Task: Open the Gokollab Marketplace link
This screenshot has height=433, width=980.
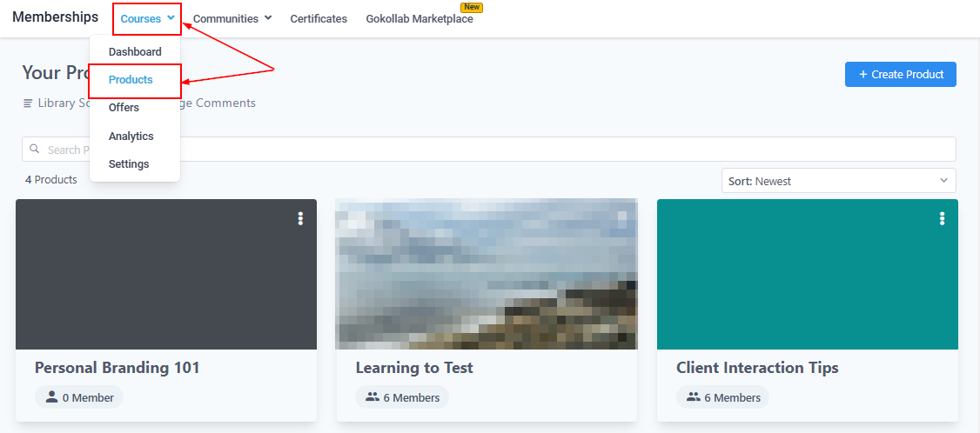Action: (x=420, y=19)
